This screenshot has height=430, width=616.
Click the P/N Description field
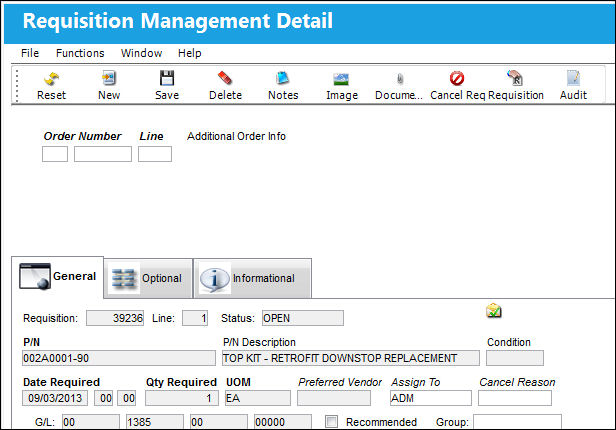pyautogui.click(x=351, y=358)
